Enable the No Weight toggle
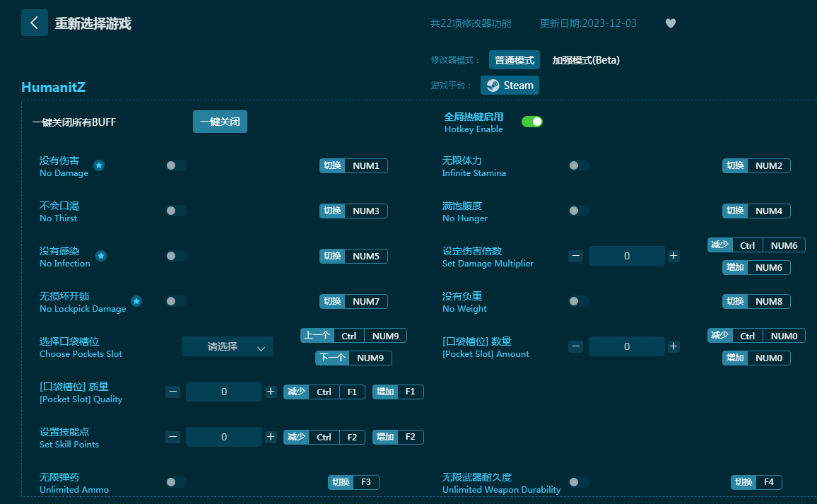Image resolution: width=817 pixels, height=504 pixels. (x=579, y=301)
